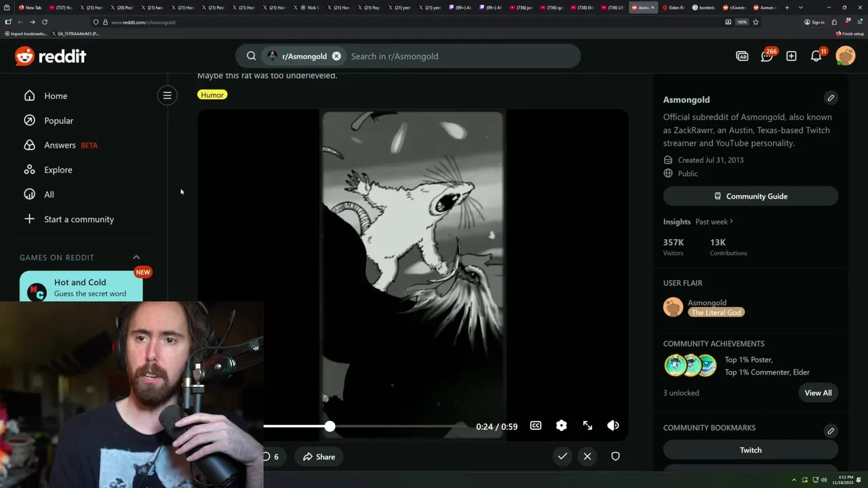868x488 pixels.
Task: Open Insights Past week
Action: point(698,222)
